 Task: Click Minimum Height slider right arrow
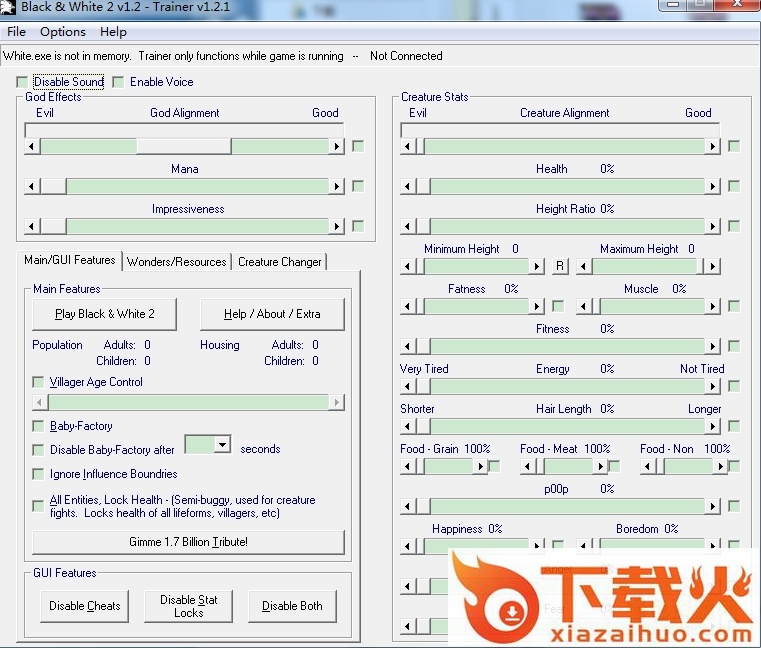tap(536, 266)
